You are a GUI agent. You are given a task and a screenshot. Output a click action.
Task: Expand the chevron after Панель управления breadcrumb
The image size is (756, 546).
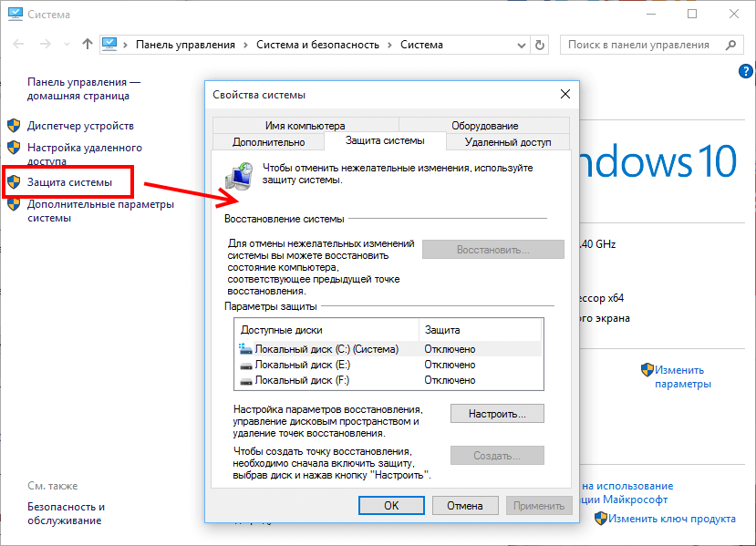[x=245, y=44]
